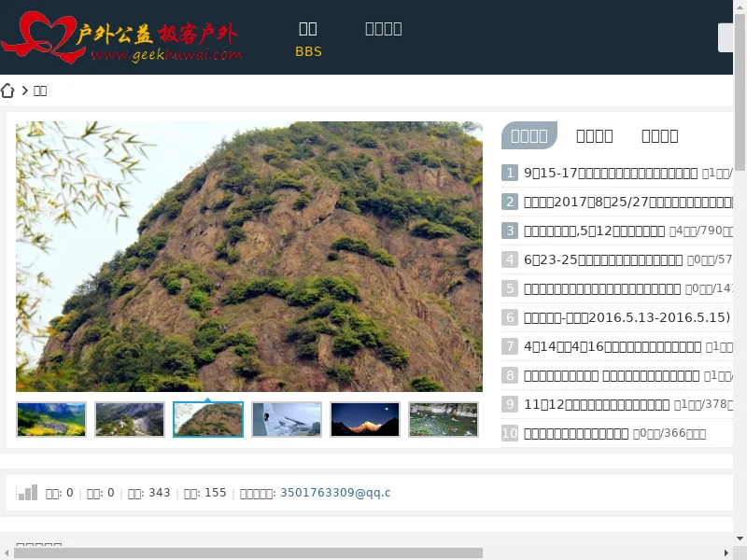Open ranked post 3 containing 5 and 12
This screenshot has width=747, height=560.
point(594,231)
